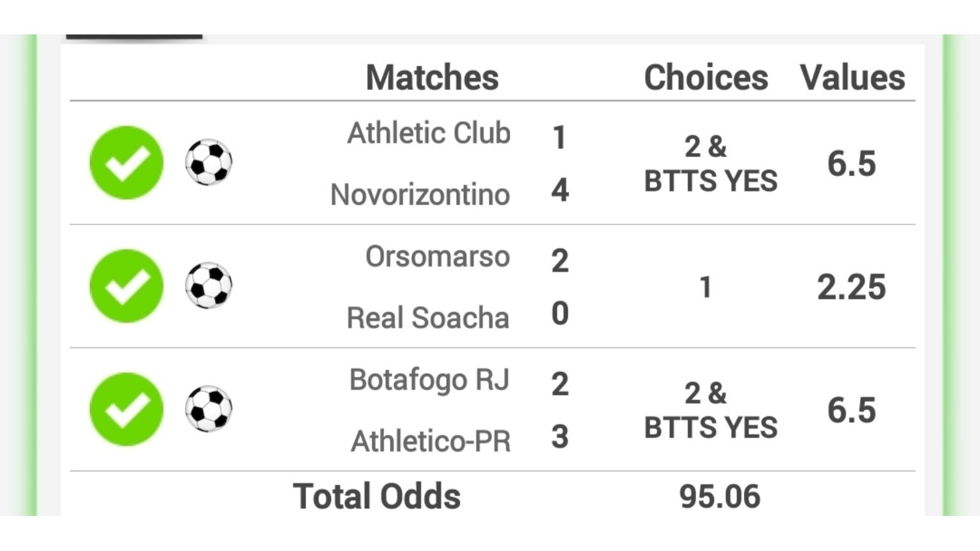Select the Values column header
This screenshot has height=551, width=980.
pos(852,78)
